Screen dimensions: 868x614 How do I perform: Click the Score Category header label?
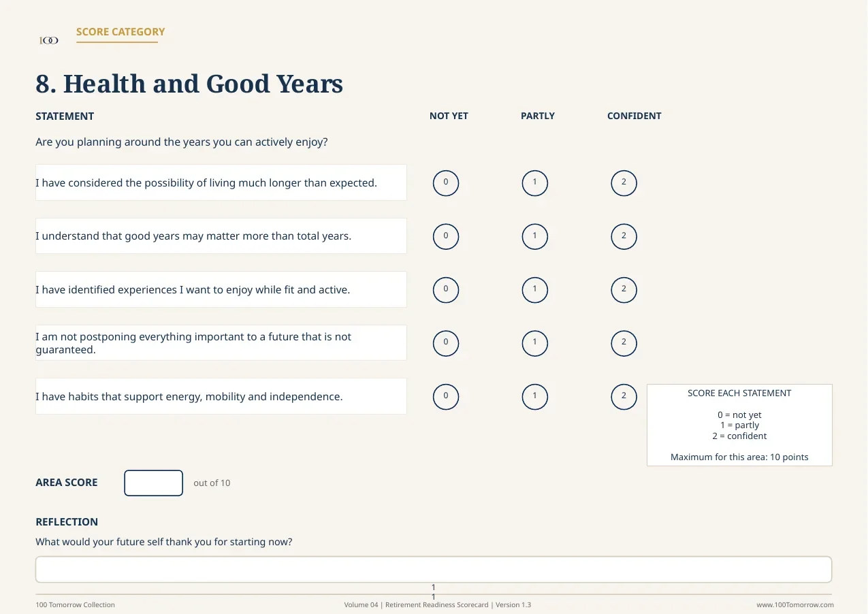tap(120, 32)
